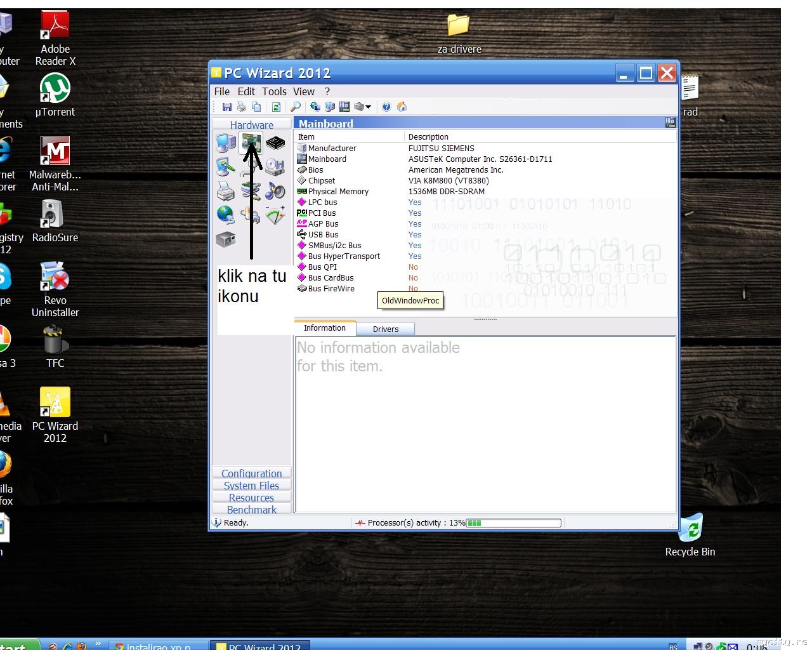812x650 pixels.
Task: Click the globe-with-monitor toolbar icon
Action: (x=315, y=107)
